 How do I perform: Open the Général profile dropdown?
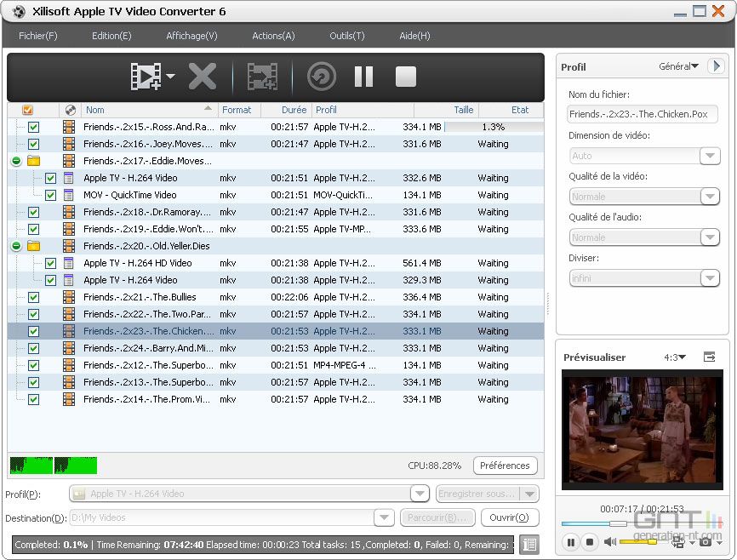pyautogui.click(x=678, y=66)
